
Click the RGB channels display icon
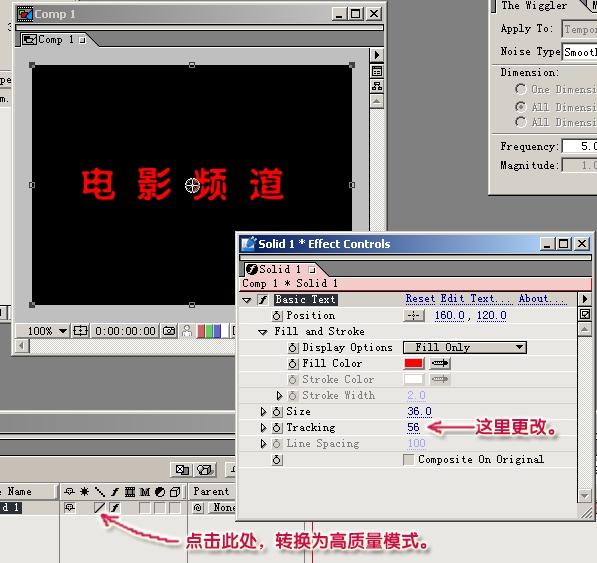(x=209, y=331)
